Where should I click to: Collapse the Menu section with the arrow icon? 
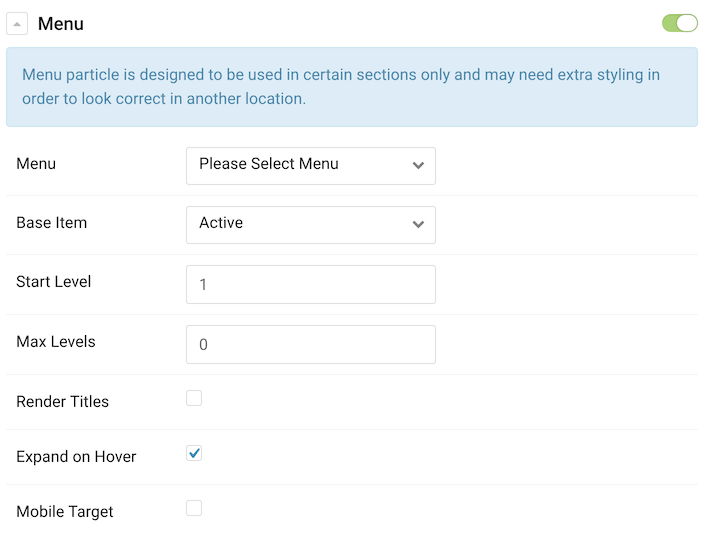(x=17, y=24)
